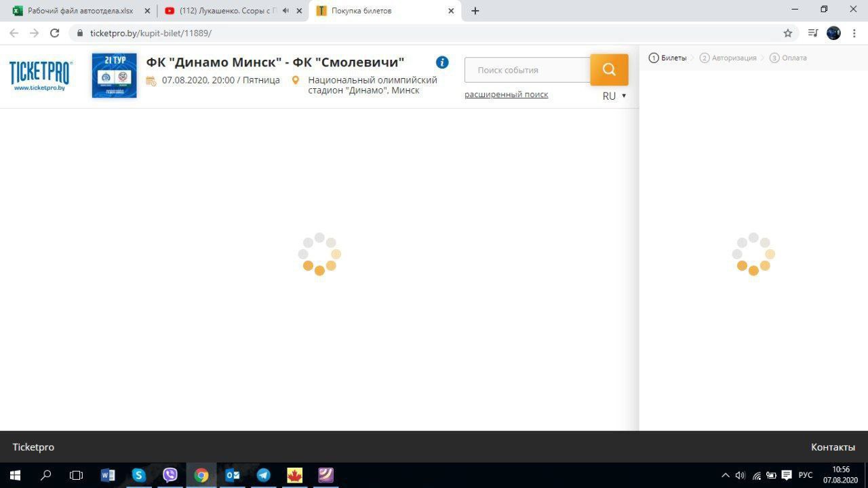Open Outlook from the taskbar
Screen dimensions: 868x488
click(233, 475)
